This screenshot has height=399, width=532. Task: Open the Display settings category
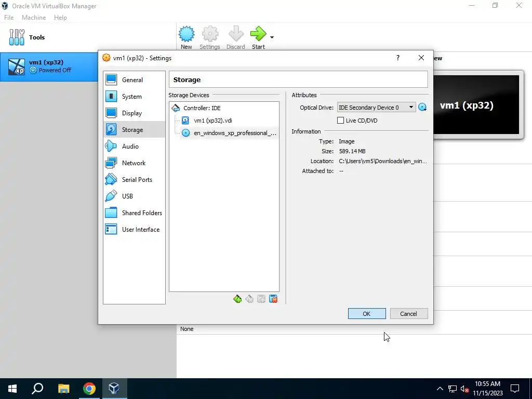(134, 113)
